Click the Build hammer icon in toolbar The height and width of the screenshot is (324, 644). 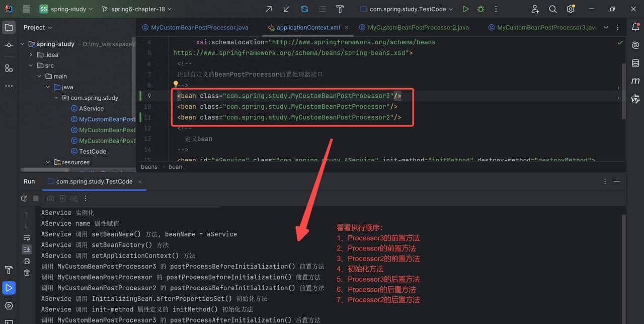(340, 9)
